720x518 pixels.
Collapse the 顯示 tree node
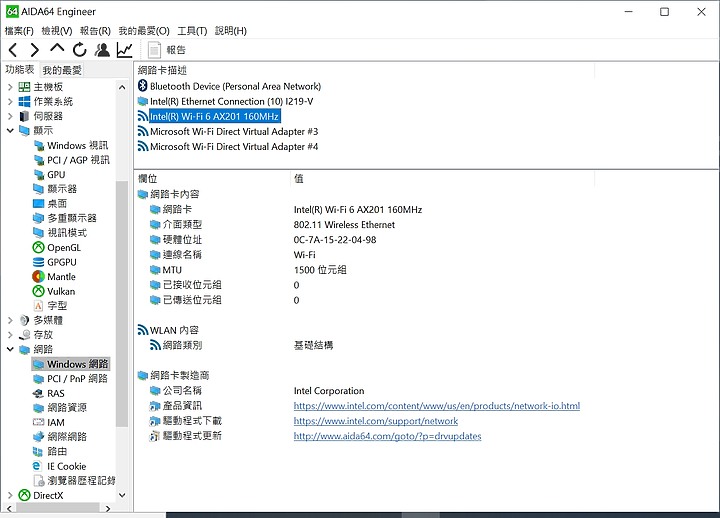click(10, 130)
